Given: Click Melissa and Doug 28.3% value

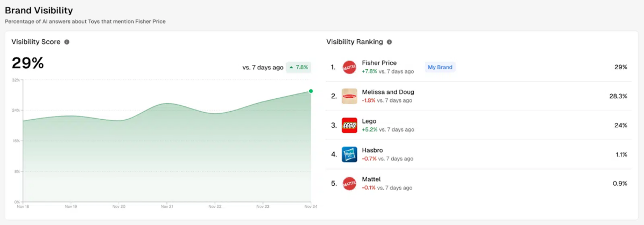Looking at the screenshot, I should (618, 96).
